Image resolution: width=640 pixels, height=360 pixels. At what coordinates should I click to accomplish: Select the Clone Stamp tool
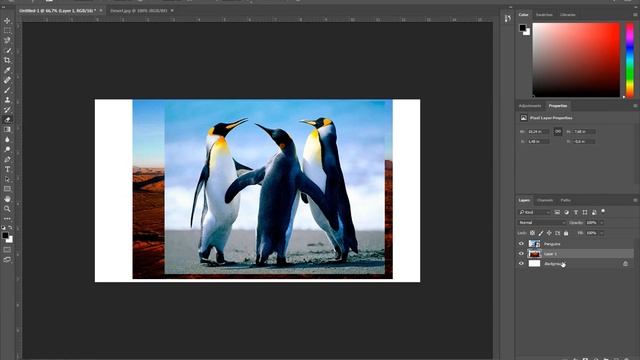(7, 100)
